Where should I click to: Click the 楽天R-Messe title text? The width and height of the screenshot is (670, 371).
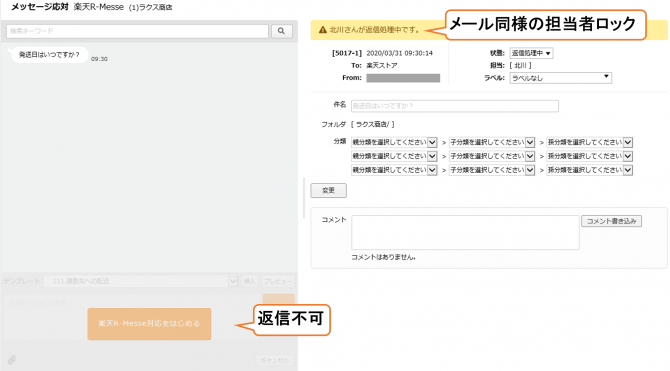coord(98,7)
